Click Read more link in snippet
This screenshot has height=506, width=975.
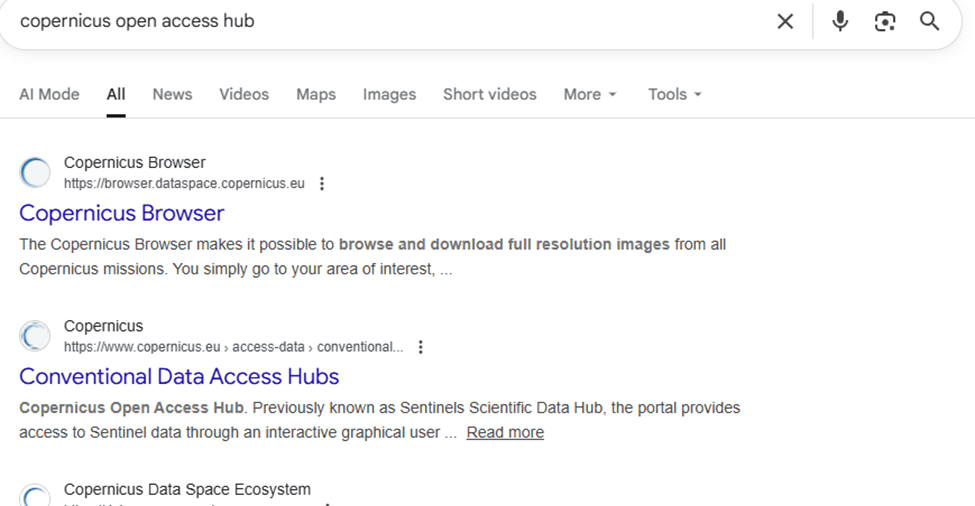pyautogui.click(x=505, y=433)
